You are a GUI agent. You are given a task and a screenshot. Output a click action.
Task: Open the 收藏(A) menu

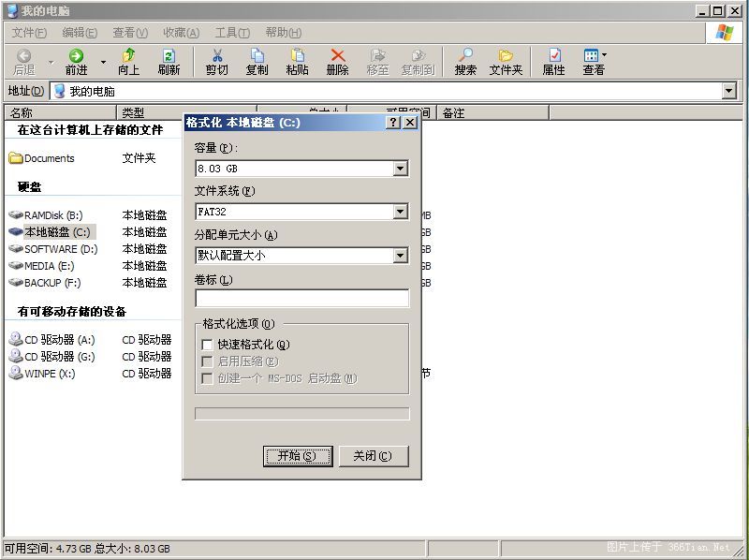tap(181, 33)
